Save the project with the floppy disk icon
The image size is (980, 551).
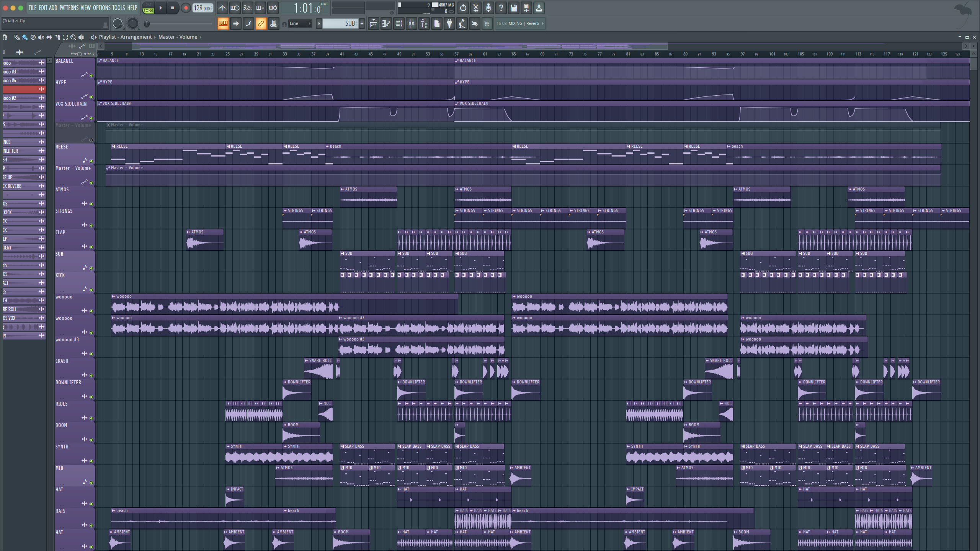tap(513, 8)
